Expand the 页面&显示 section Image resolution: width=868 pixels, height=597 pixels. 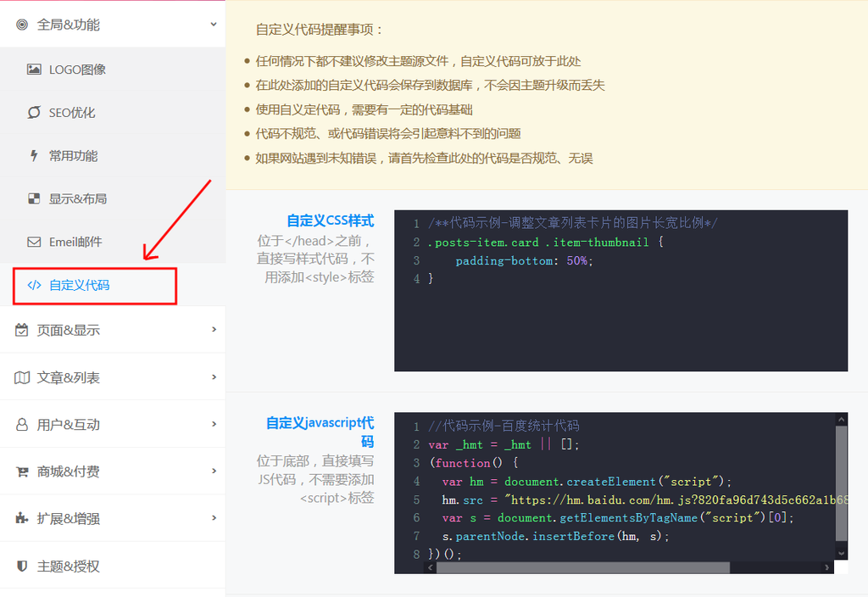coord(213,328)
